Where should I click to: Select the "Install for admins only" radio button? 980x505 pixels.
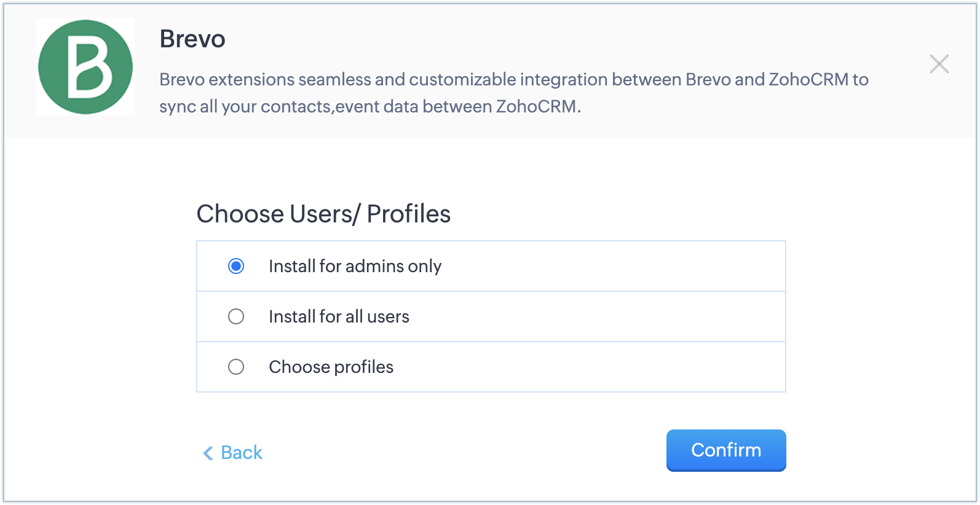(236, 266)
